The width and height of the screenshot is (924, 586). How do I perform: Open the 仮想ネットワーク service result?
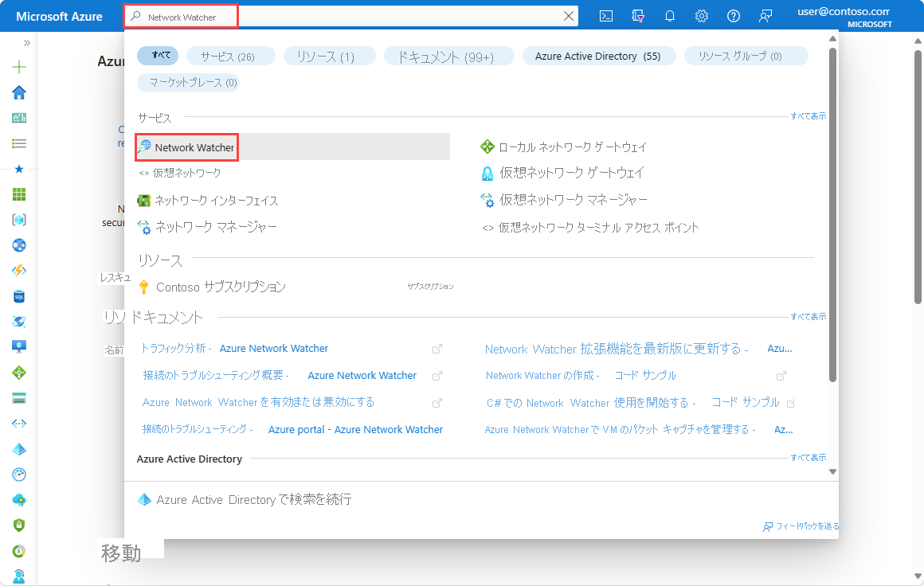click(180, 173)
